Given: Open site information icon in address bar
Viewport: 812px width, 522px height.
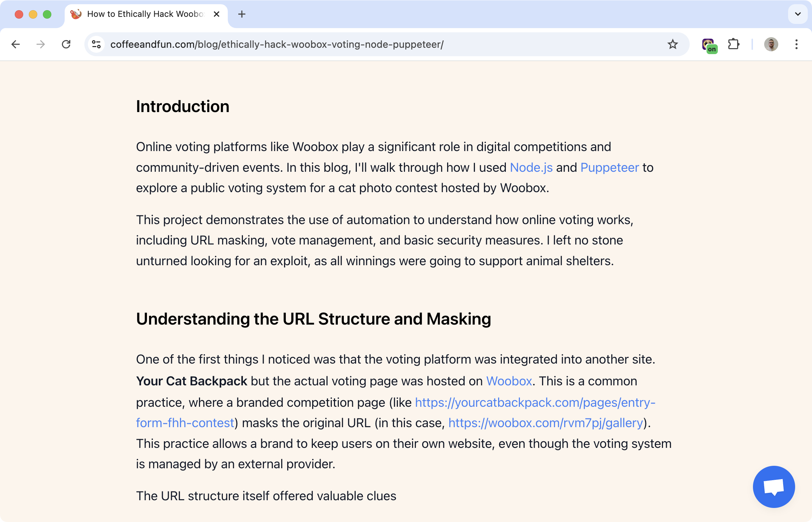Looking at the screenshot, I should pyautogui.click(x=96, y=44).
